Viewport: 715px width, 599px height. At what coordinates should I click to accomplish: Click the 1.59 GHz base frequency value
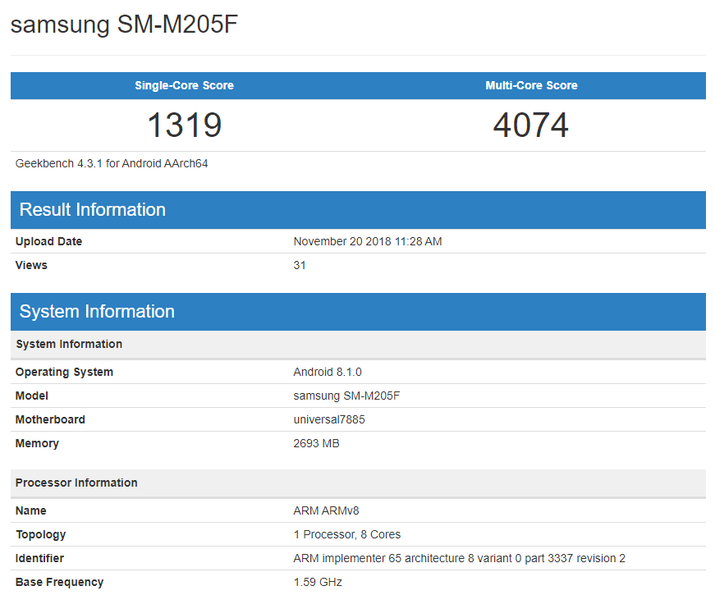point(316,583)
